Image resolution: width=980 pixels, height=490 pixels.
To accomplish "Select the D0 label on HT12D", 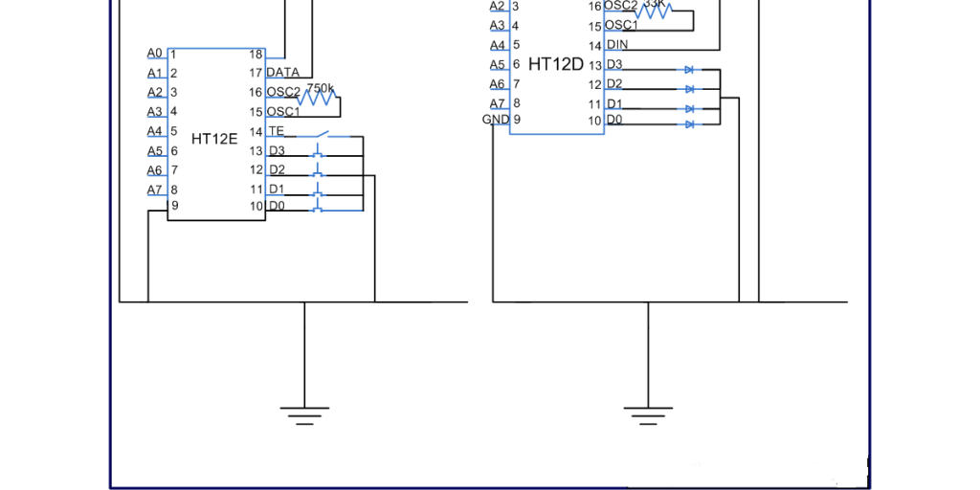I will [x=614, y=119].
